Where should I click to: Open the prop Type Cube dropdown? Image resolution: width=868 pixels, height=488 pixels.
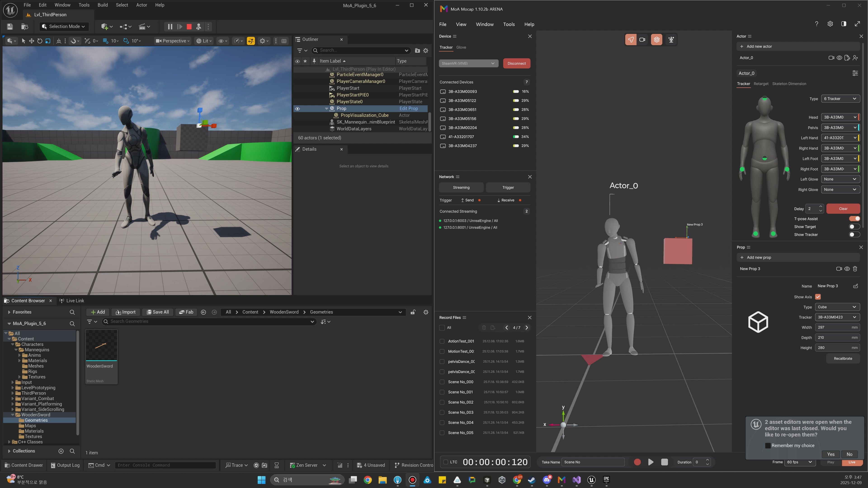(837, 307)
